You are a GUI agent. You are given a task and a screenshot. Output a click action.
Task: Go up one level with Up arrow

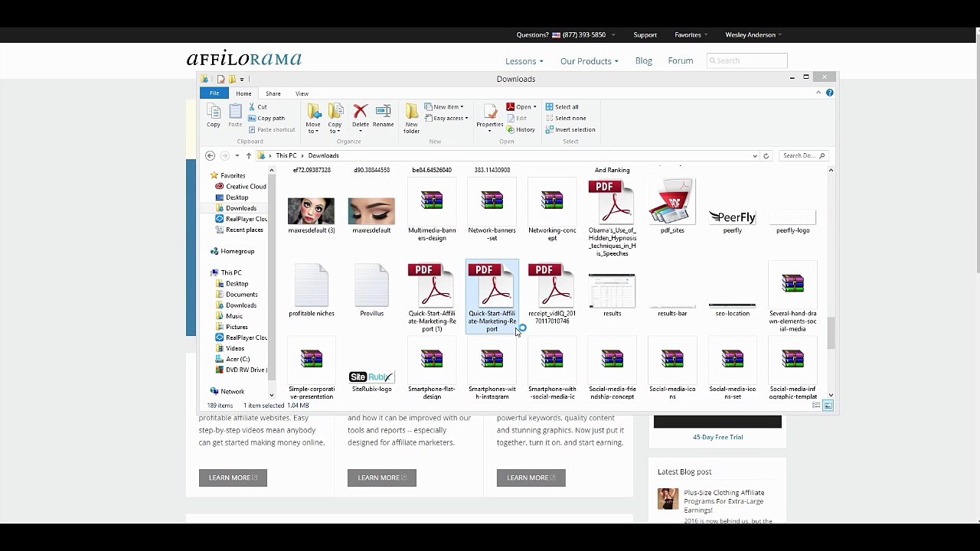click(x=248, y=155)
